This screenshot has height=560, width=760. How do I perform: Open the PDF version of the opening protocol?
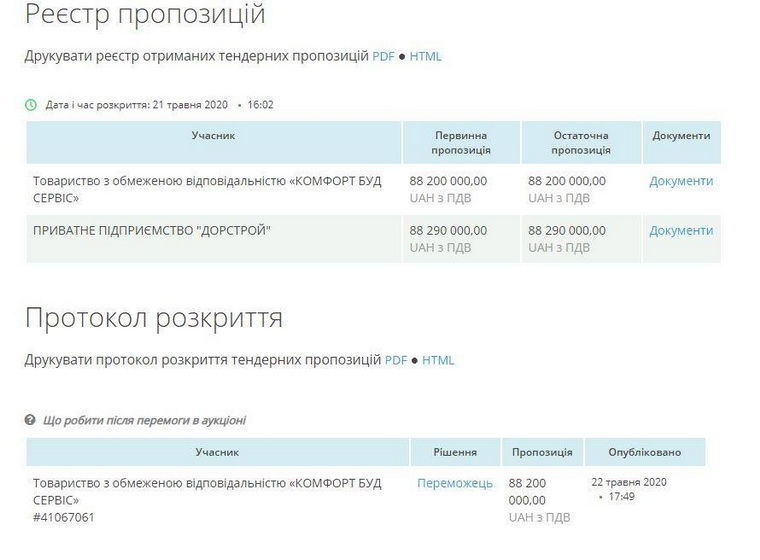[396, 360]
